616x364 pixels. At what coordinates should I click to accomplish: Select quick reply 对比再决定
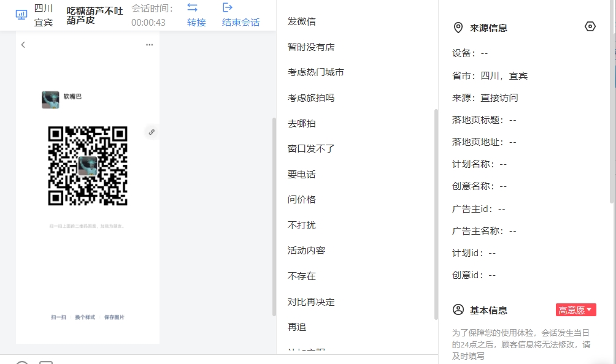(x=311, y=302)
